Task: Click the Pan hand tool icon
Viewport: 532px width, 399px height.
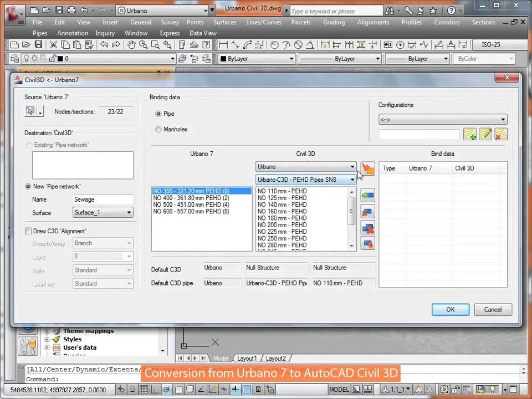Action: (x=132, y=44)
